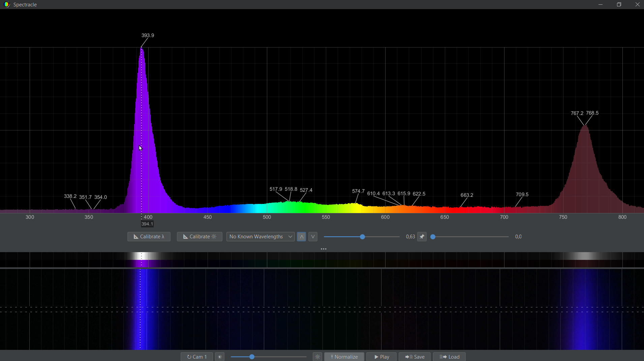644x361 pixels.
Task: Restore down the Spectracle window
Action: tap(619, 4)
